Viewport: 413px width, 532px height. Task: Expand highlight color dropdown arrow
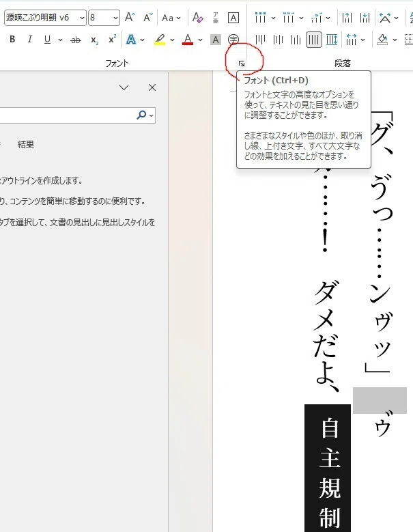pos(172,40)
